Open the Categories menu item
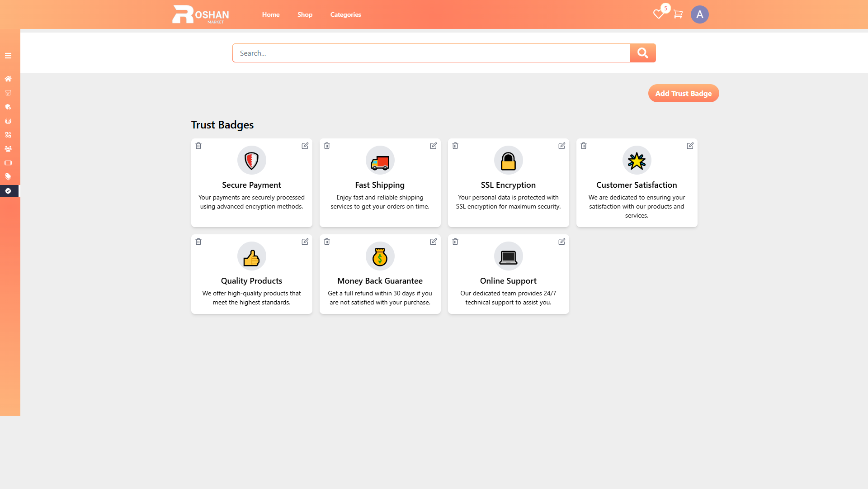Screen dimensions: 868x489 (x=345, y=14)
